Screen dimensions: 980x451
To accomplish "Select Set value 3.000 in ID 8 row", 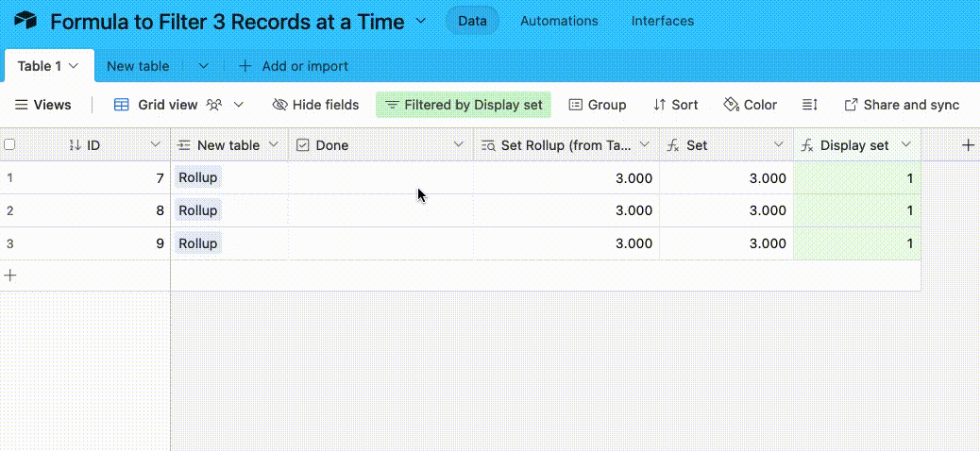I will click(727, 210).
